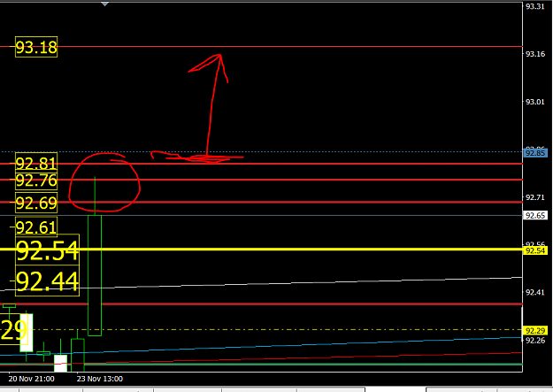Click 93.31 on the price scale
The image size is (553, 392).
click(535, 6)
